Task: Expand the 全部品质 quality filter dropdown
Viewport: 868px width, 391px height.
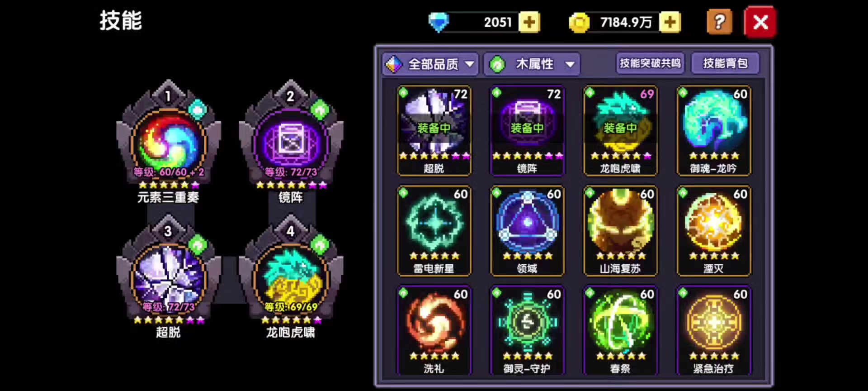Action: [x=430, y=64]
